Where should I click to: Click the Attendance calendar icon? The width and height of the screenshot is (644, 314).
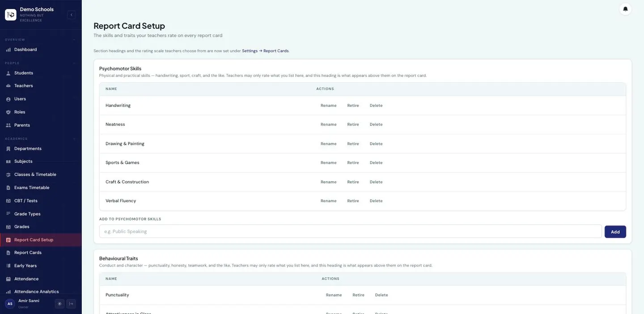[8, 279]
